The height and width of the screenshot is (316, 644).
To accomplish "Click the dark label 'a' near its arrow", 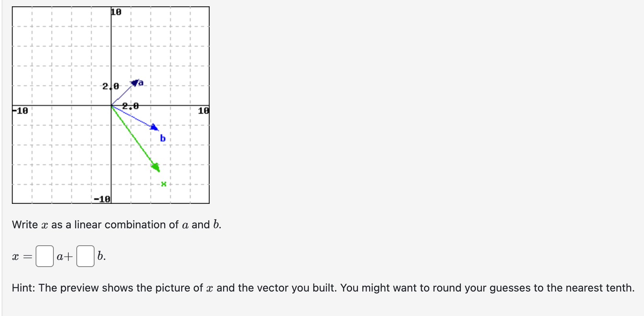I will click(x=141, y=83).
